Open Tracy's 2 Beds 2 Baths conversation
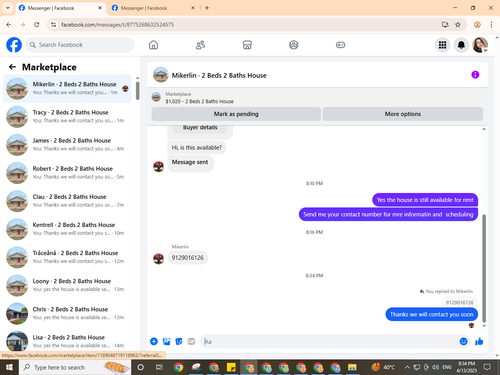The width and height of the screenshot is (500, 375). point(68,117)
